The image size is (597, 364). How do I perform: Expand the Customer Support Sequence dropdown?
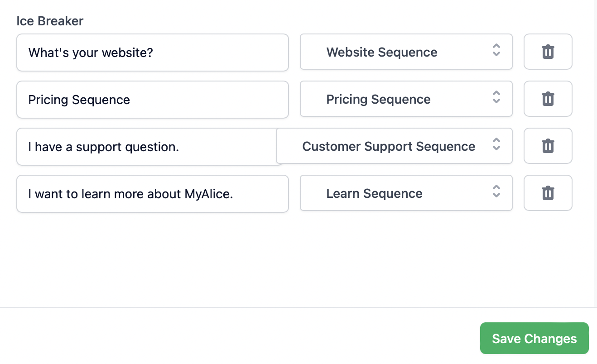(x=389, y=146)
